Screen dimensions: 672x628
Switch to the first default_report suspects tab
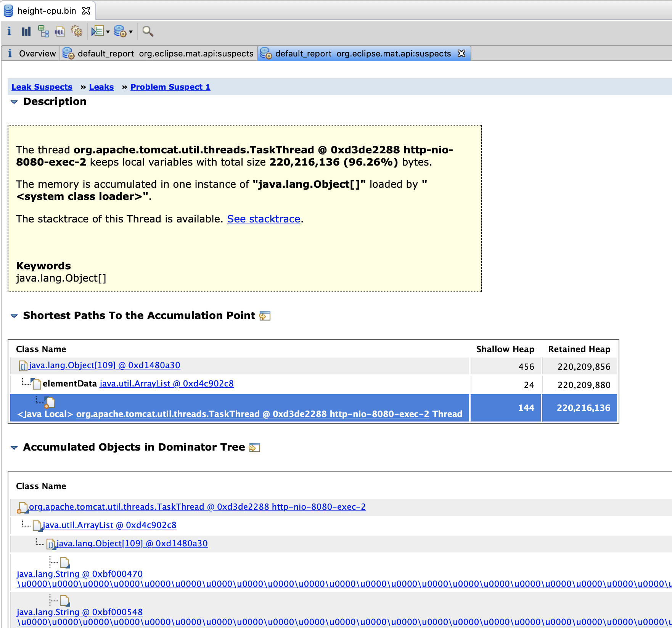point(158,53)
